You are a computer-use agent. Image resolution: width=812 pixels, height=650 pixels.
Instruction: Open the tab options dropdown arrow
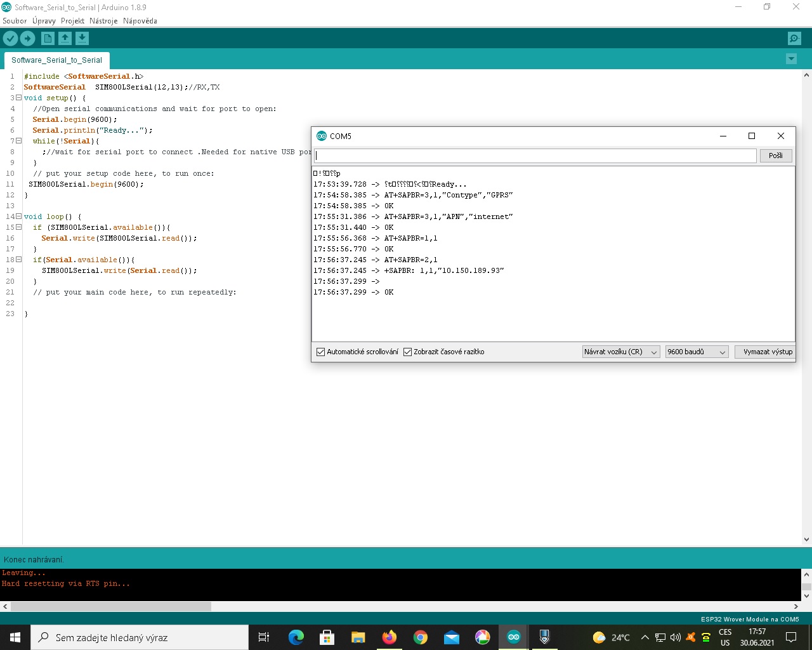click(x=791, y=59)
